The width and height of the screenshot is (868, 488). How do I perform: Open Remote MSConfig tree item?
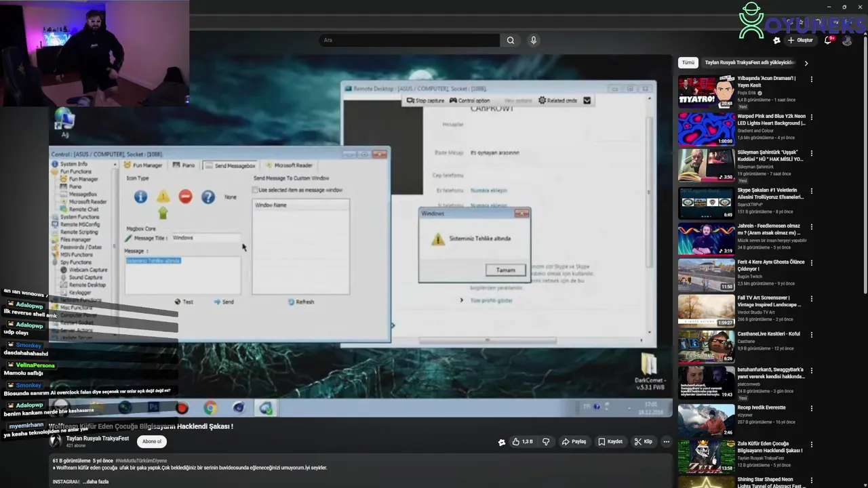[80, 224]
